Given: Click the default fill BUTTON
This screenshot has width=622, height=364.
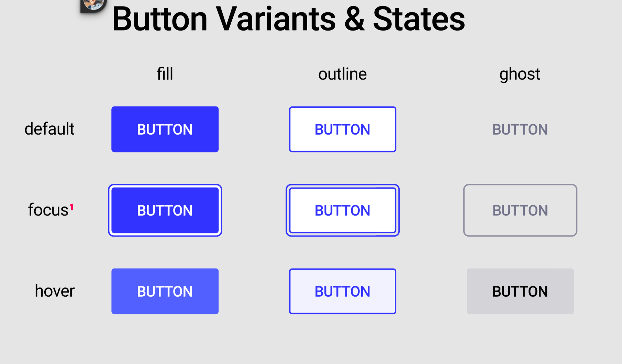Looking at the screenshot, I should [165, 129].
